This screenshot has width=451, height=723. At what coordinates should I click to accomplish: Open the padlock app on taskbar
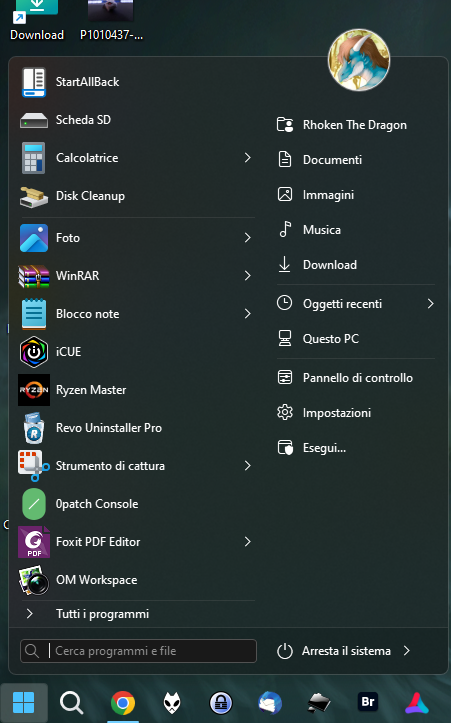coord(221,703)
